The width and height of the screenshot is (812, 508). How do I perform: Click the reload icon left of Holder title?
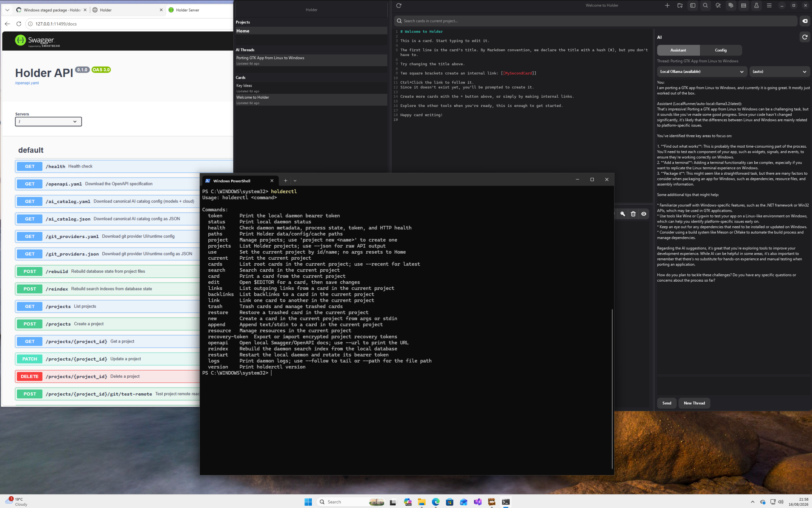(x=399, y=5)
